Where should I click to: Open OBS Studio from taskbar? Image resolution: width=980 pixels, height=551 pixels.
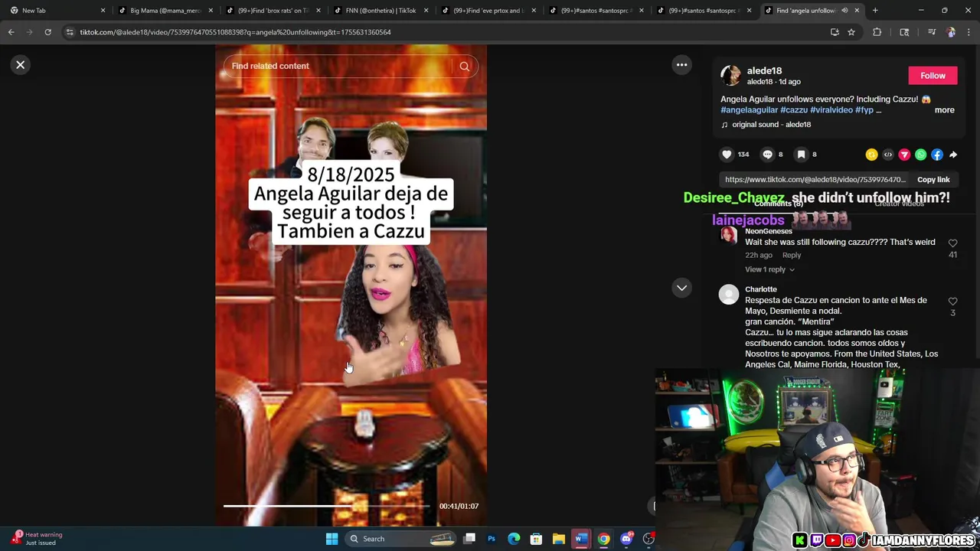coord(648,539)
